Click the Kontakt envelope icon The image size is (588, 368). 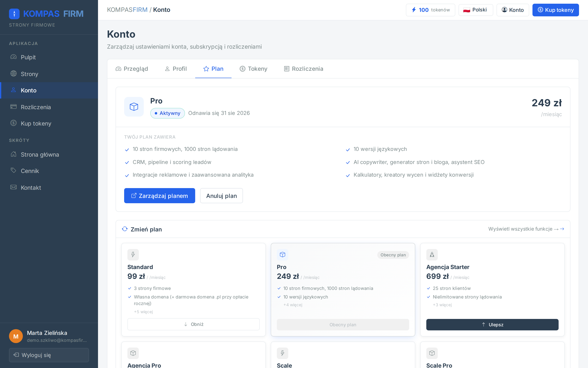coord(14,187)
